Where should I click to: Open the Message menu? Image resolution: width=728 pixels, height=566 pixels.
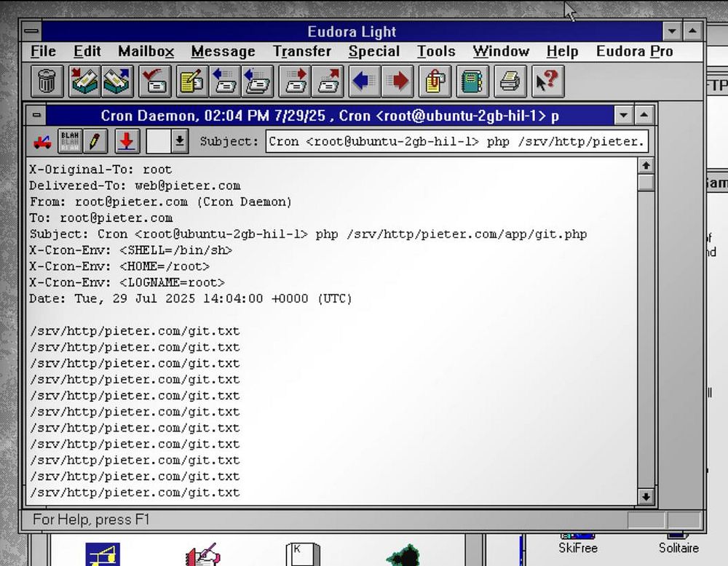click(x=223, y=51)
